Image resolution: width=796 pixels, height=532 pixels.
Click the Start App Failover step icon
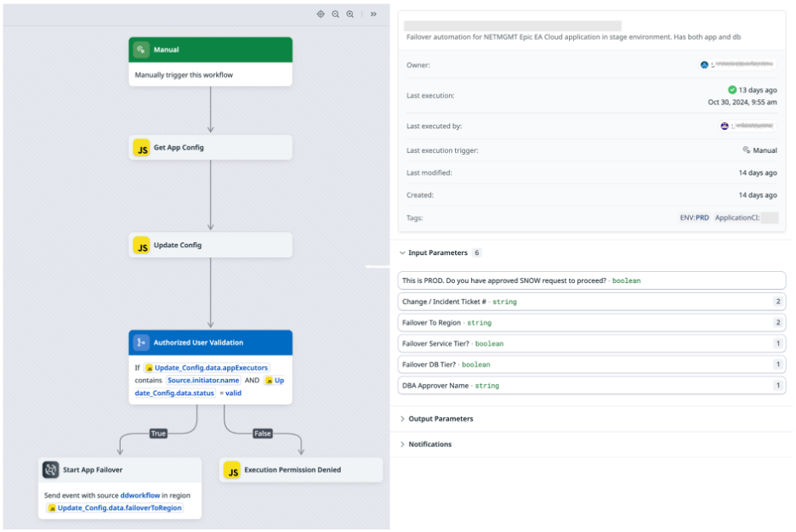point(51,470)
